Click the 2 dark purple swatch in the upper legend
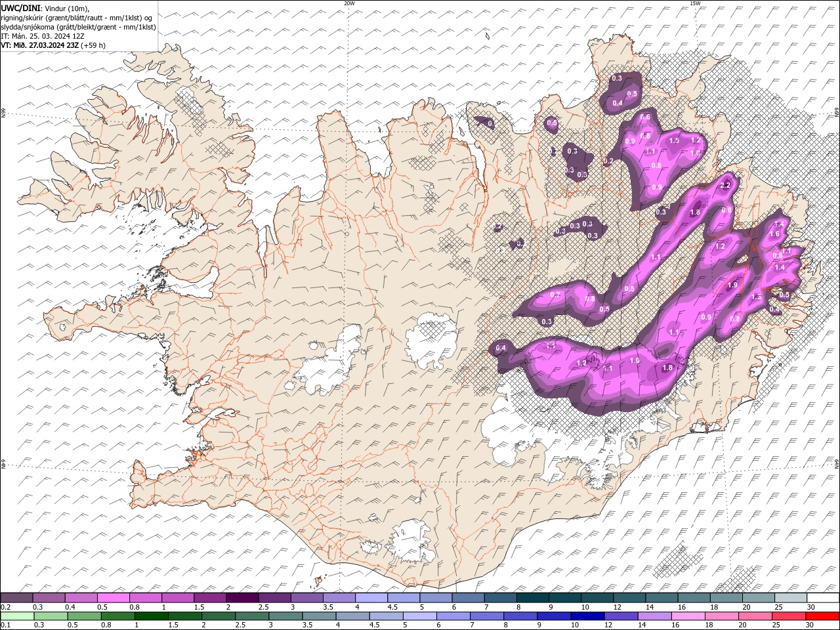840x630 pixels. (x=241, y=597)
